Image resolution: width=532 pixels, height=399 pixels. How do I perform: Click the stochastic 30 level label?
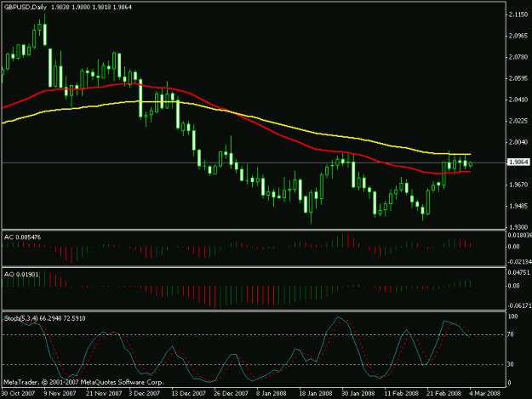[x=512, y=364]
